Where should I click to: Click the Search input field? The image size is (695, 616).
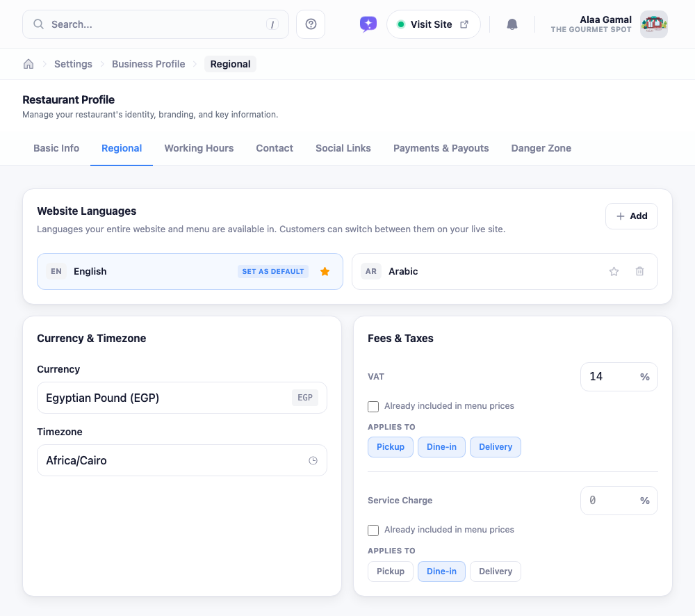click(156, 24)
